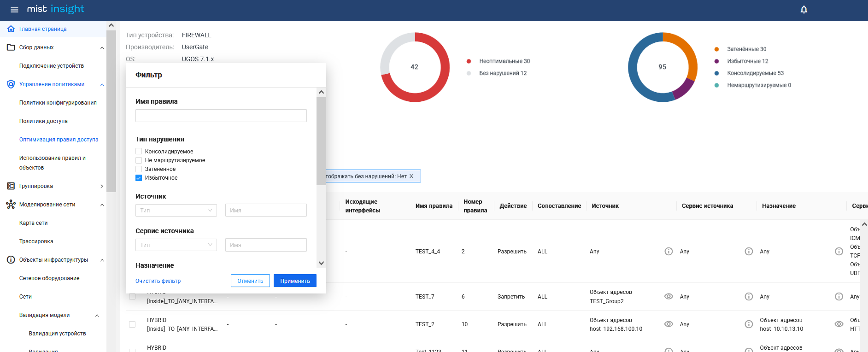The height and width of the screenshot is (352, 868).
Task: Click the Моделирование сети network icon
Action: [11, 205]
